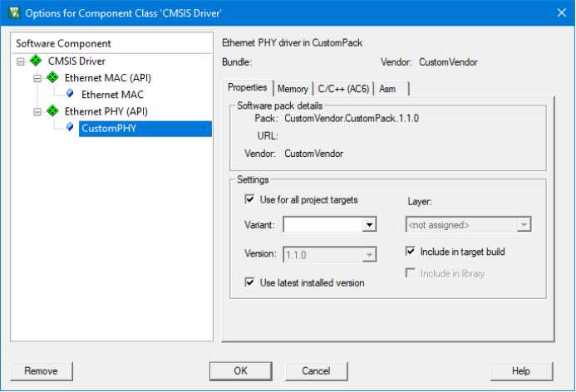This screenshot has height=392, width=576.
Task: Open Help for this dialog
Action: click(521, 370)
